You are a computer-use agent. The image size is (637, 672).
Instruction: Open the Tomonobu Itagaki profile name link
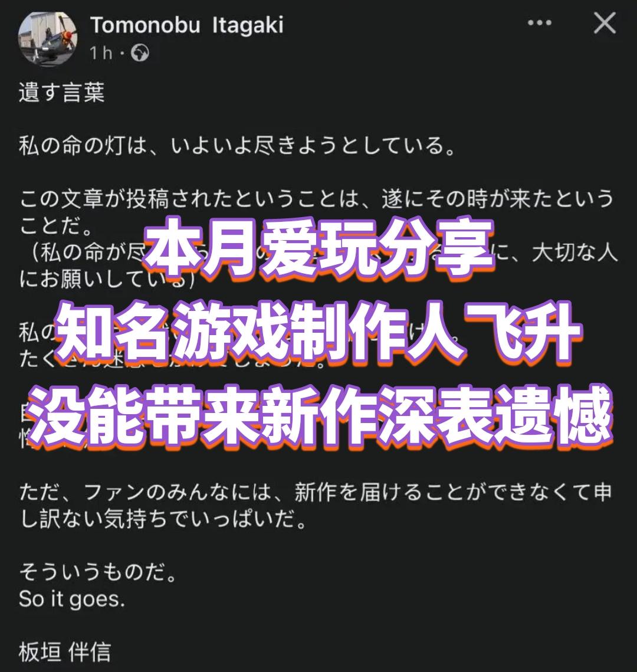(x=187, y=25)
